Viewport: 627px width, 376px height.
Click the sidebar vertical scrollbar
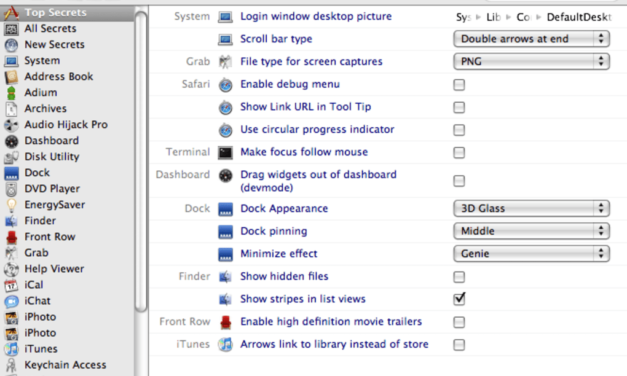pos(141,160)
